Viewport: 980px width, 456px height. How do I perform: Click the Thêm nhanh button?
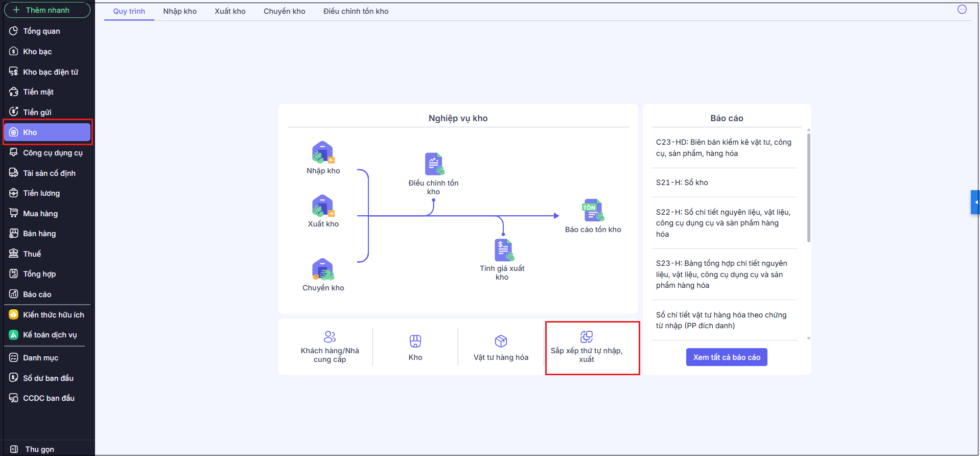(x=47, y=10)
